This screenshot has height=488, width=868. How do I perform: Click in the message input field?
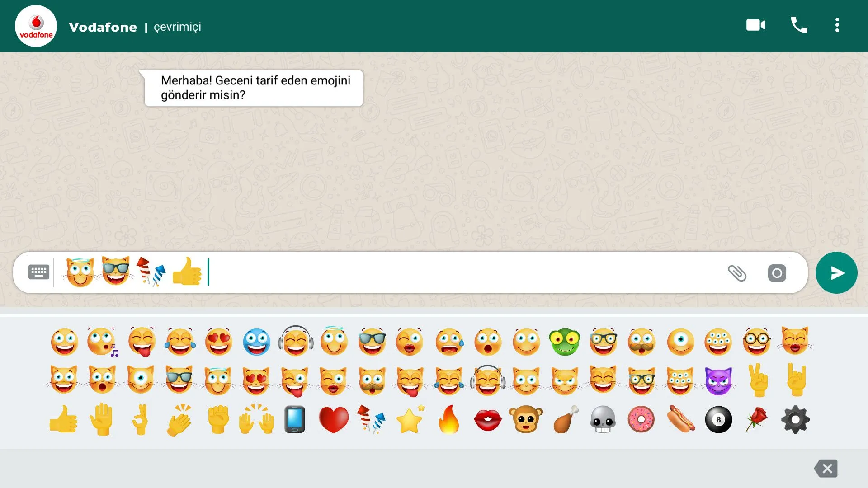point(452,272)
